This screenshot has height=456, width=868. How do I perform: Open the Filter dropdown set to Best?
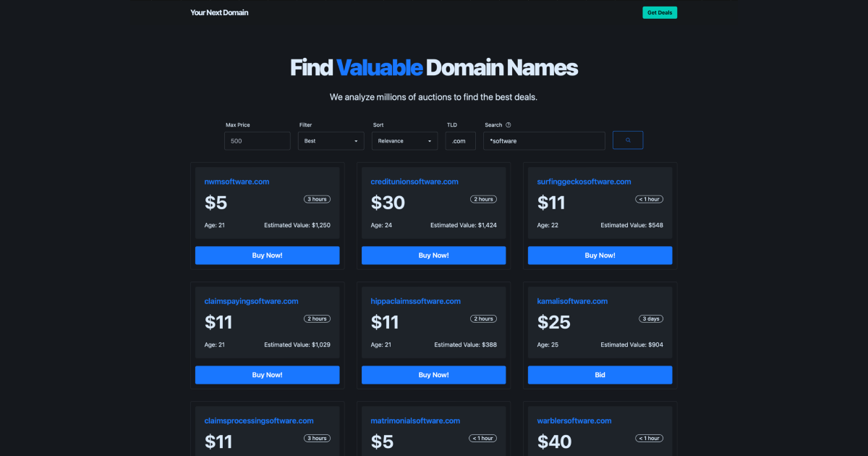click(331, 140)
